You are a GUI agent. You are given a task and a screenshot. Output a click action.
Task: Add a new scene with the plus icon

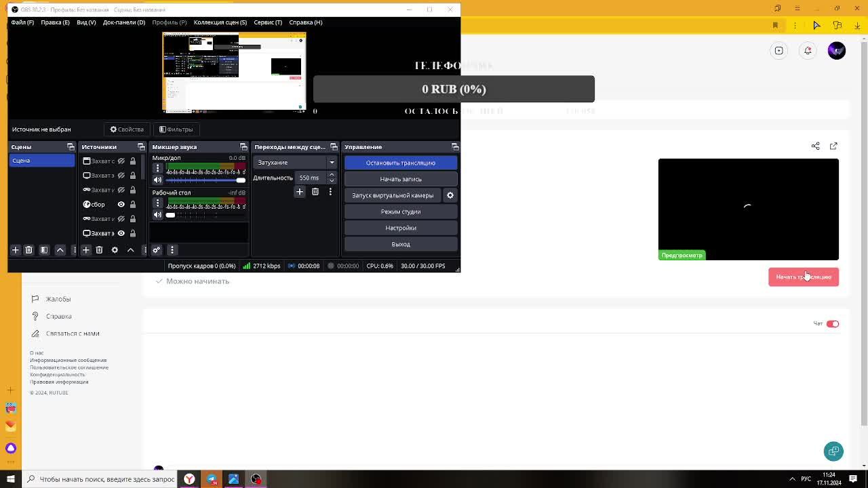click(16, 250)
